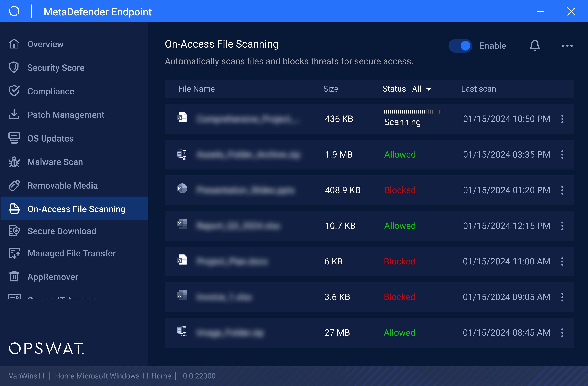Click the Malware Scan bug icon
Screen dimensions: 588x386
pos(14,162)
